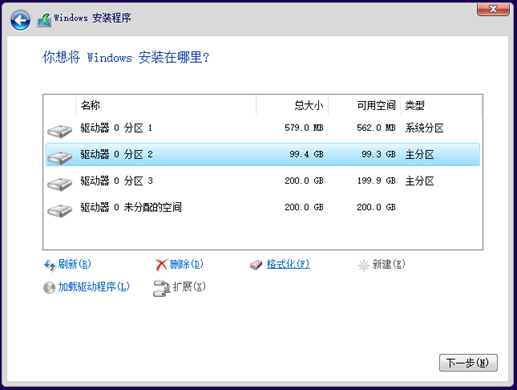The width and height of the screenshot is (517, 390).
Task: Click the refresh arrows icon
Action: [x=50, y=265]
